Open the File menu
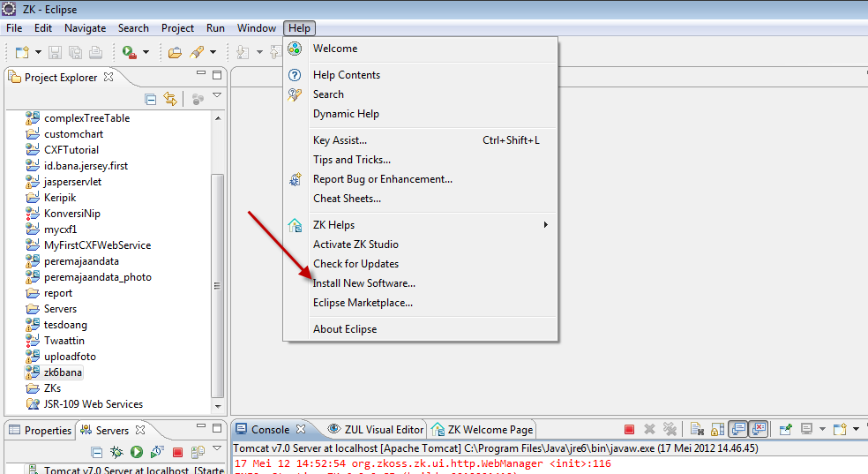868x474 pixels. point(14,28)
